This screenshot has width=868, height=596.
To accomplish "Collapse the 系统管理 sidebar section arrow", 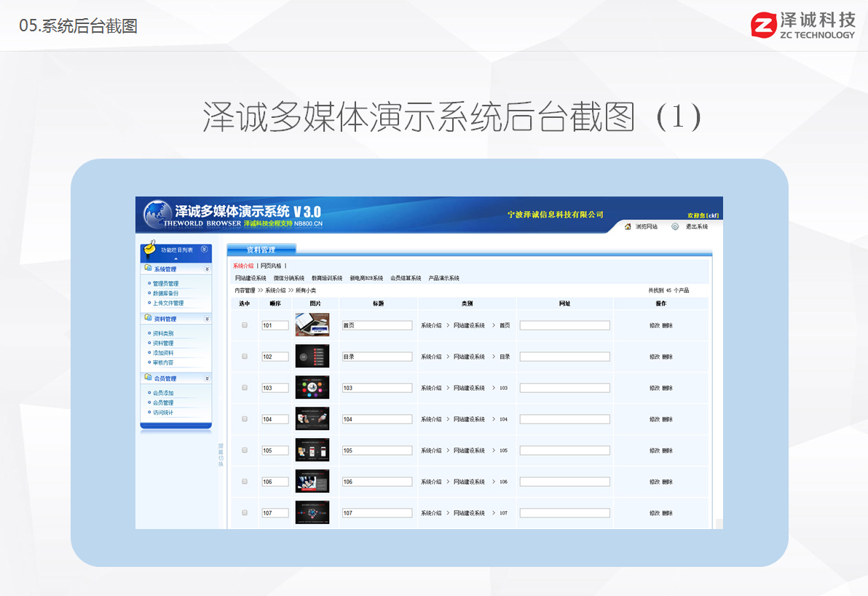I will point(207,269).
